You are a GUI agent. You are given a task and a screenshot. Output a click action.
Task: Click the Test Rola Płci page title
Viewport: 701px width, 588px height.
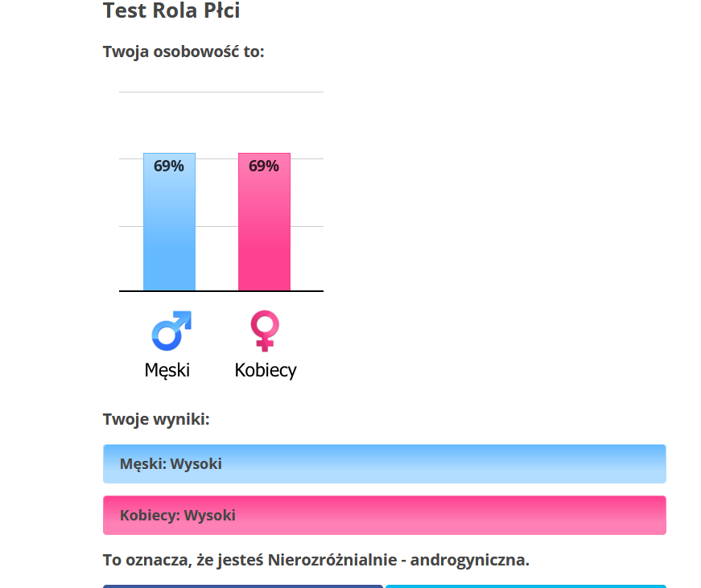click(x=171, y=10)
